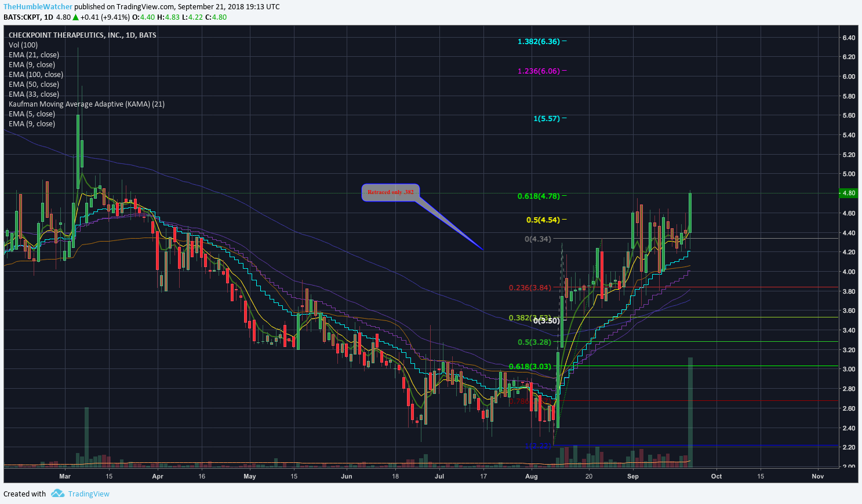Select the EMA (33, close) indicator label
The image size is (862, 504).
34,94
